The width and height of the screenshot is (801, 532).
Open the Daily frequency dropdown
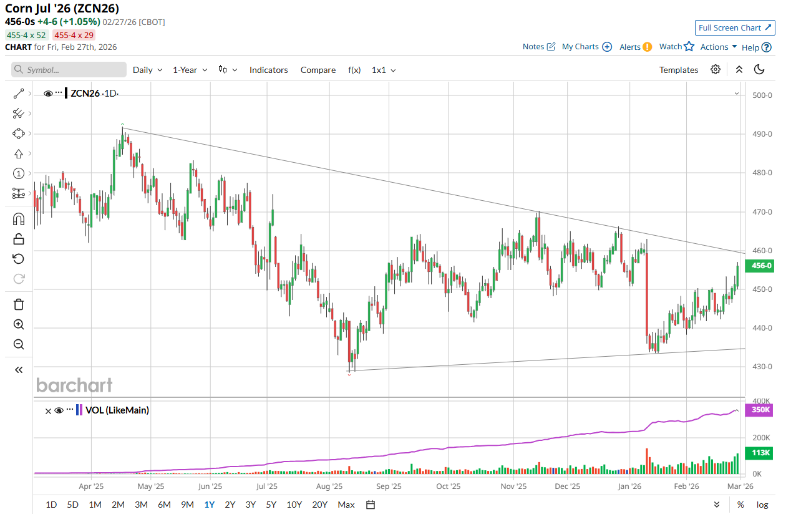147,70
